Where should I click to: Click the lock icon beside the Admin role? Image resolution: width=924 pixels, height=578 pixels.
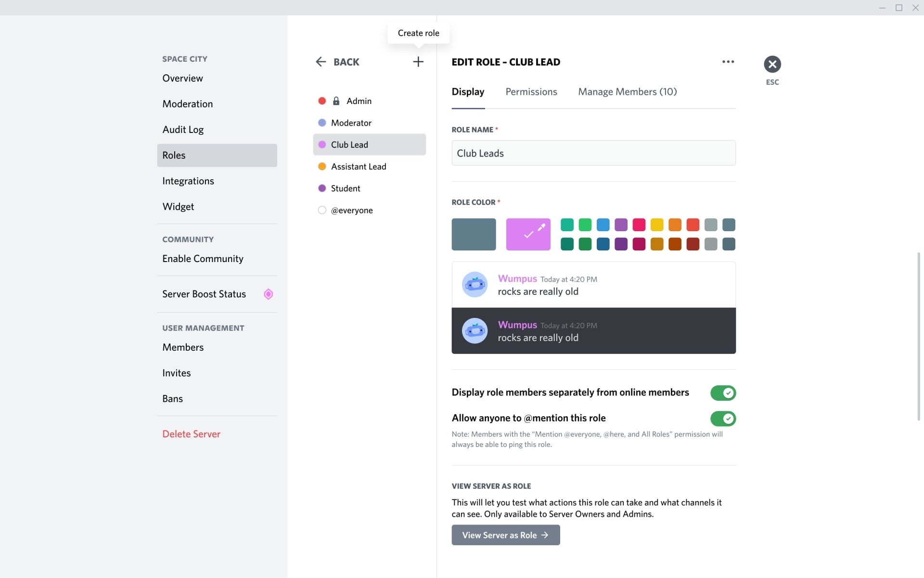coord(335,101)
